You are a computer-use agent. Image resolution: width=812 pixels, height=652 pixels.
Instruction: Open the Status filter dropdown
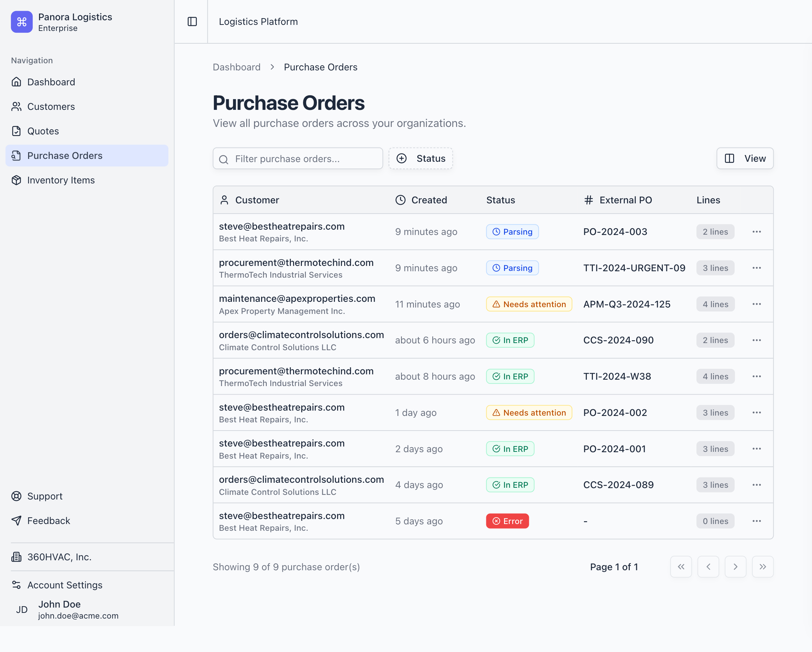[420, 158]
